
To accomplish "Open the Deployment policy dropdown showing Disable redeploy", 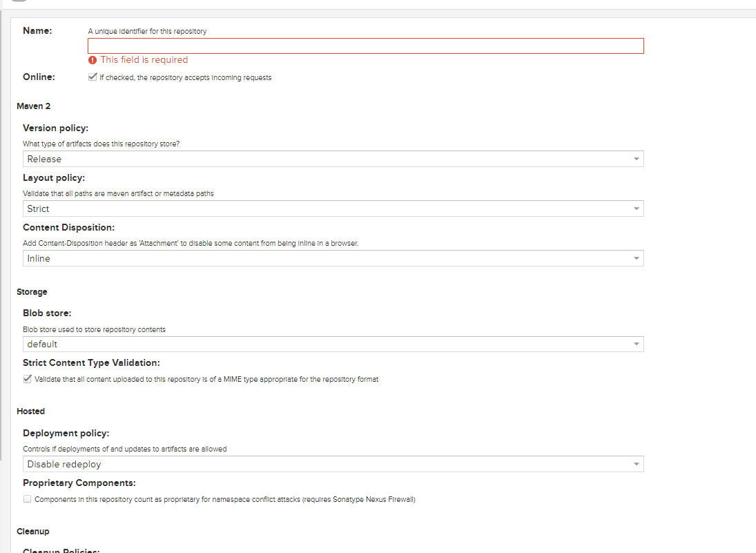I will point(333,465).
